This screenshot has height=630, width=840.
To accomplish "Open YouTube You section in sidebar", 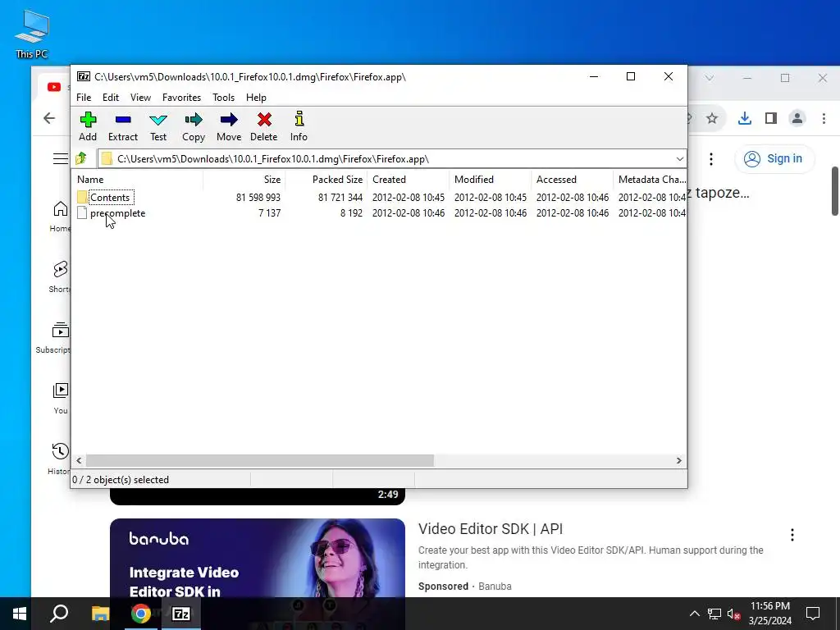I will (61, 398).
